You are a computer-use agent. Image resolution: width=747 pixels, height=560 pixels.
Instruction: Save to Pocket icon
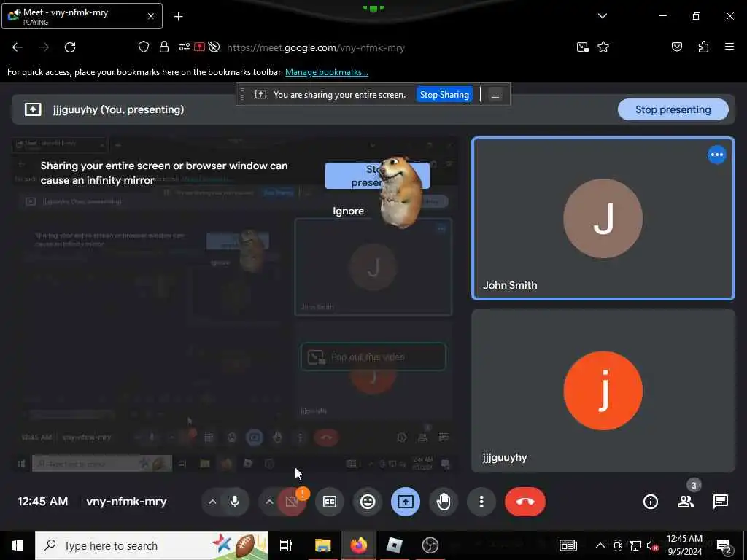click(677, 47)
